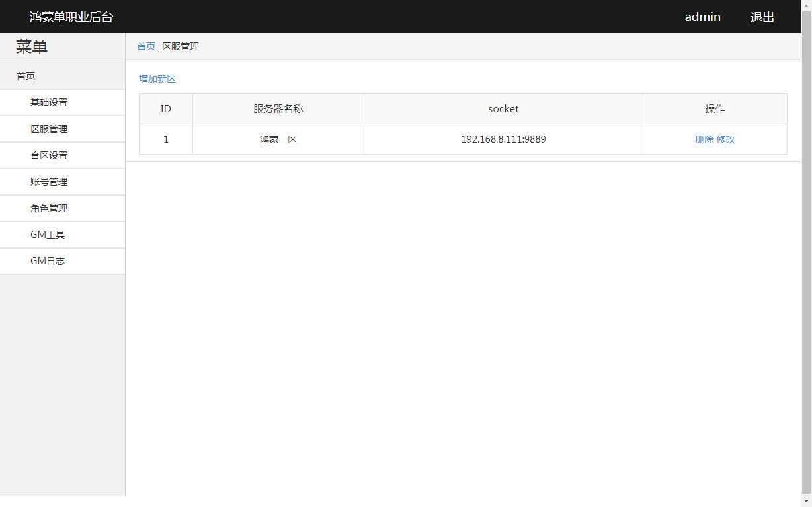
Task: Click the right page scrollbar
Action: [807, 264]
